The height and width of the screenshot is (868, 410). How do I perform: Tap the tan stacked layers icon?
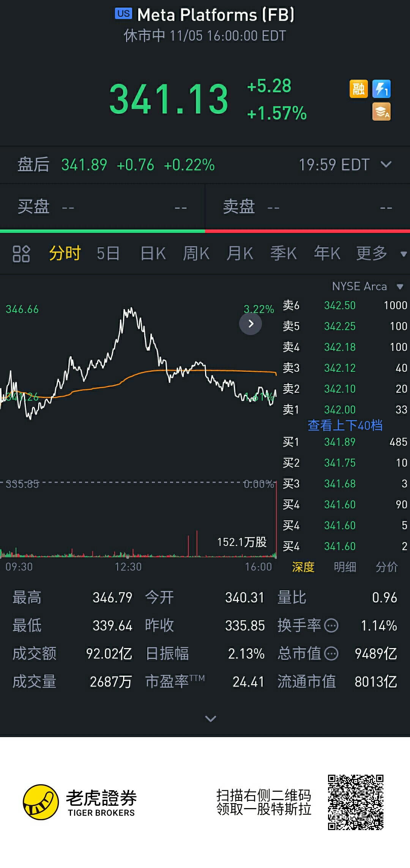pyautogui.click(x=381, y=112)
